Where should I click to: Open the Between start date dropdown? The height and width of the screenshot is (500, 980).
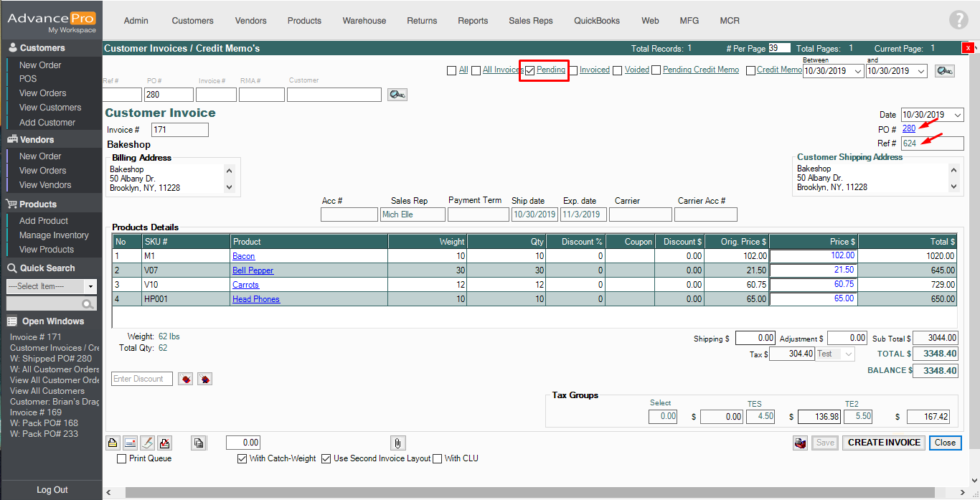click(858, 71)
